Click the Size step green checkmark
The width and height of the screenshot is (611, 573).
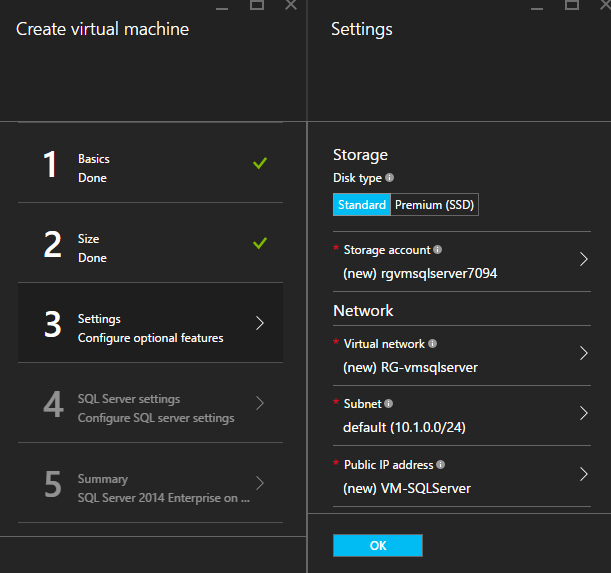pyautogui.click(x=260, y=243)
